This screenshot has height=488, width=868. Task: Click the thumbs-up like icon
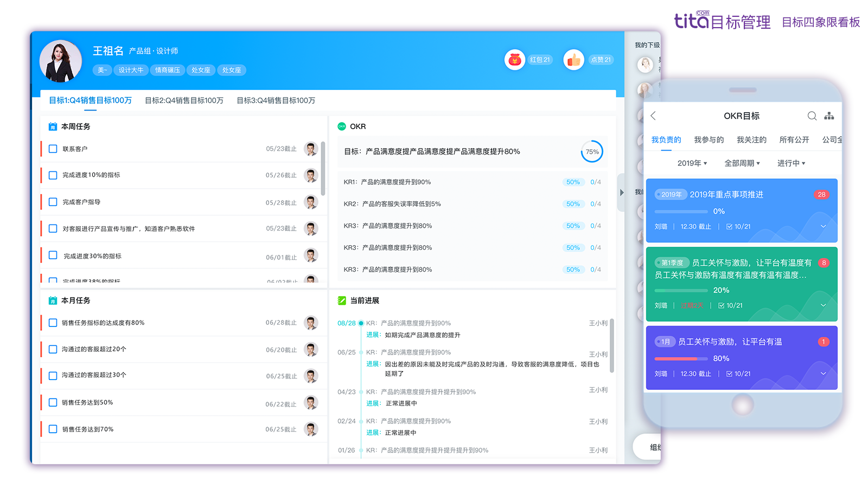pyautogui.click(x=573, y=60)
